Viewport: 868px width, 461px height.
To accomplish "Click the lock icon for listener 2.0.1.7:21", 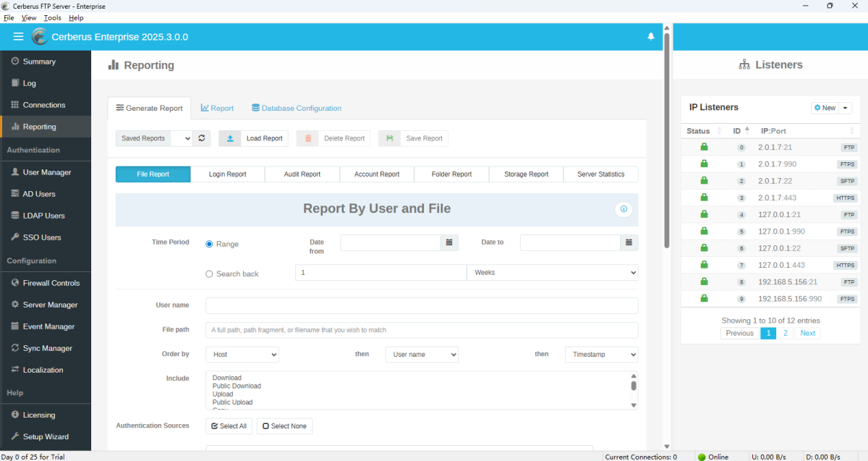I will (x=704, y=147).
